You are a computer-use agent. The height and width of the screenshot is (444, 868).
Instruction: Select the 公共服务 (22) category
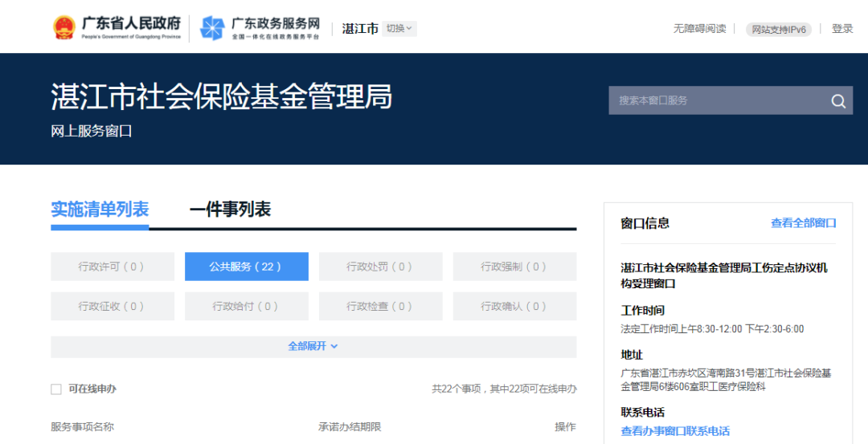(246, 267)
